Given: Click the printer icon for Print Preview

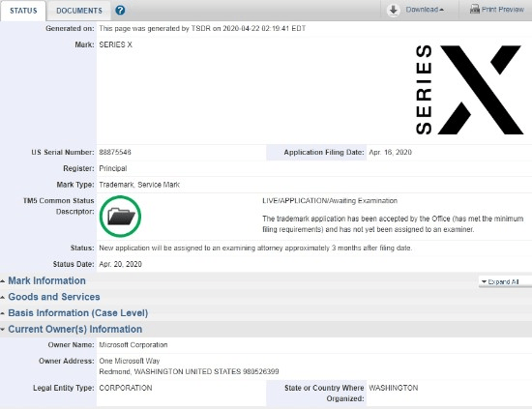Looking at the screenshot, I should (474, 9).
